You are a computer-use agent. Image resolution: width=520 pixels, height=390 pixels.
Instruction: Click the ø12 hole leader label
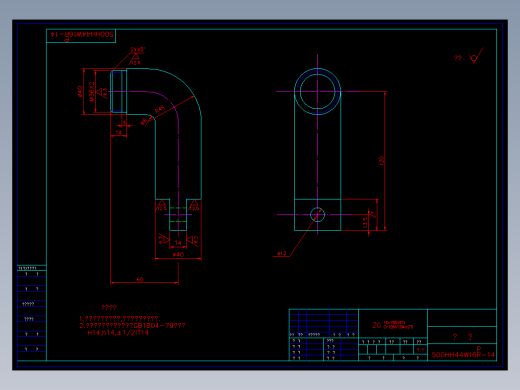(x=282, y=253)
